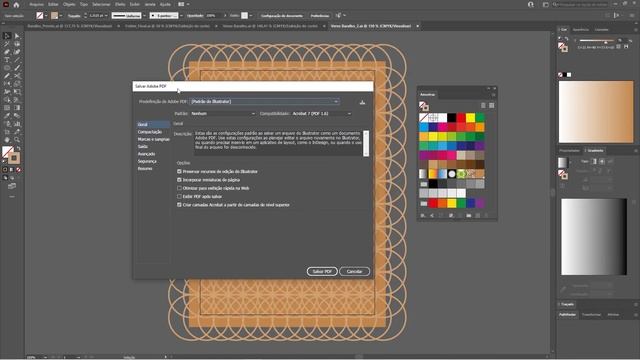Select the Type tool
Screen dimensions: 640x360
(x=7, y=60)
